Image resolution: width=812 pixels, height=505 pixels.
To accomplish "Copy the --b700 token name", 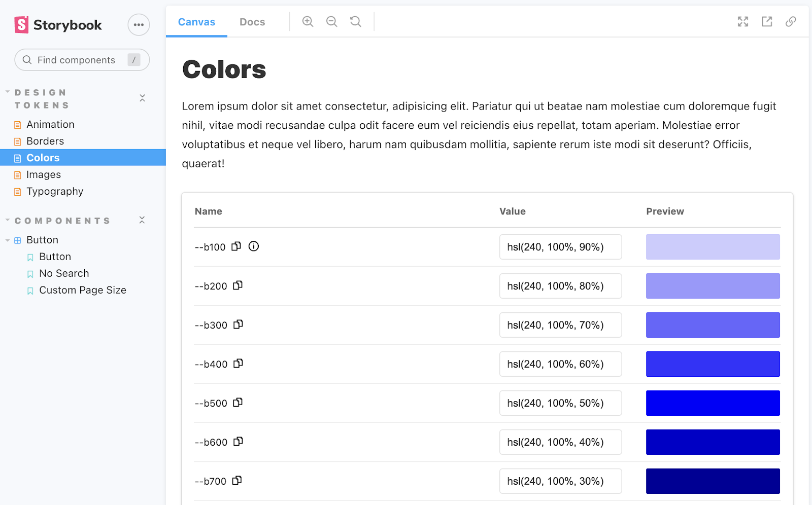I will click(x=237, y=481).
